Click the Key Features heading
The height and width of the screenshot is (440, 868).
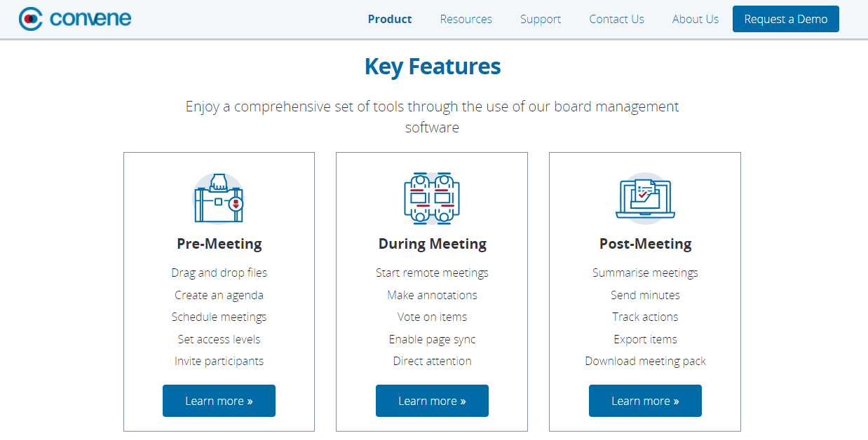point(433,67)
